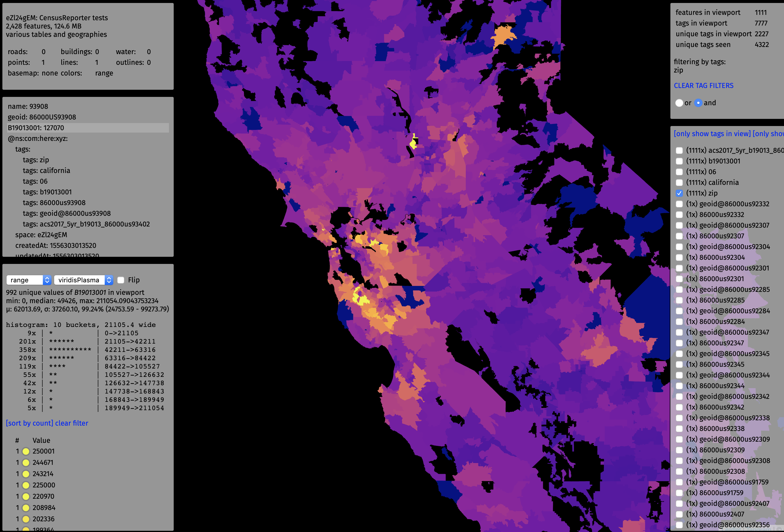Check the "(1111x) california" tag checkbox
The image size is (784, 532).
point(679,182)
